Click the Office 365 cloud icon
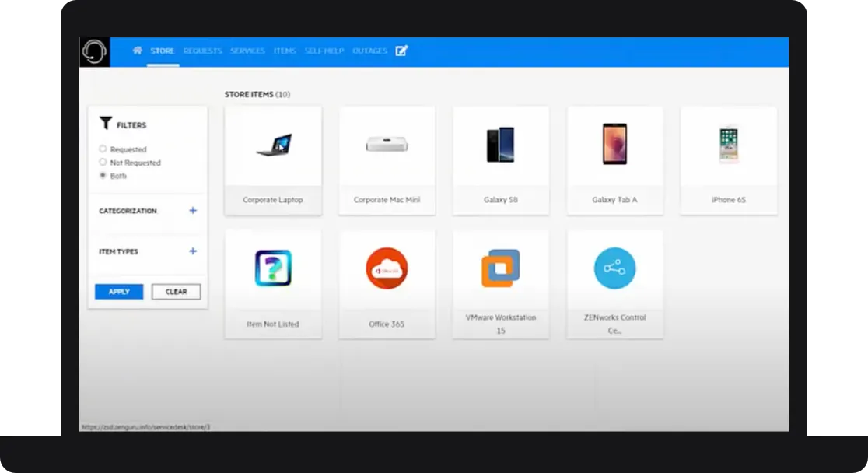The width and height of the screenshot is (868, 473). pos(387,268)
